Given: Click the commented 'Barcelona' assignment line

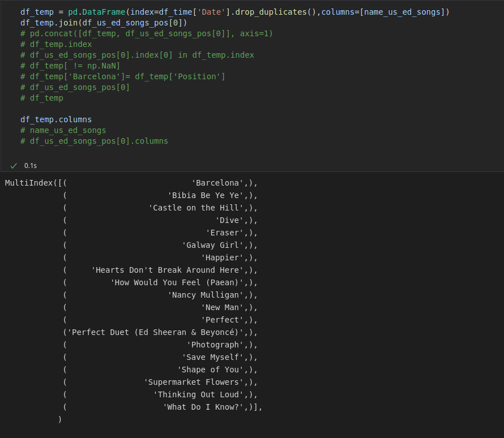Looking at the screenshot, I should (122, 76).
